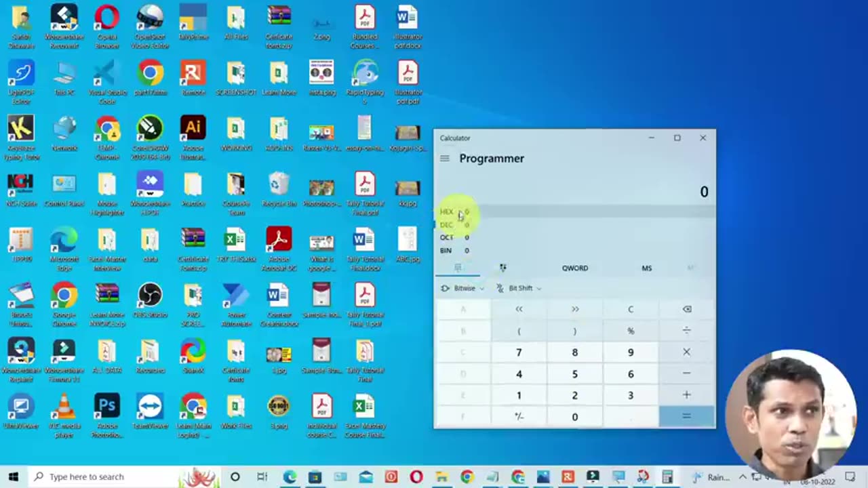
Task: Click digit 5 on the keypad
Action: [x=575, y=373]
